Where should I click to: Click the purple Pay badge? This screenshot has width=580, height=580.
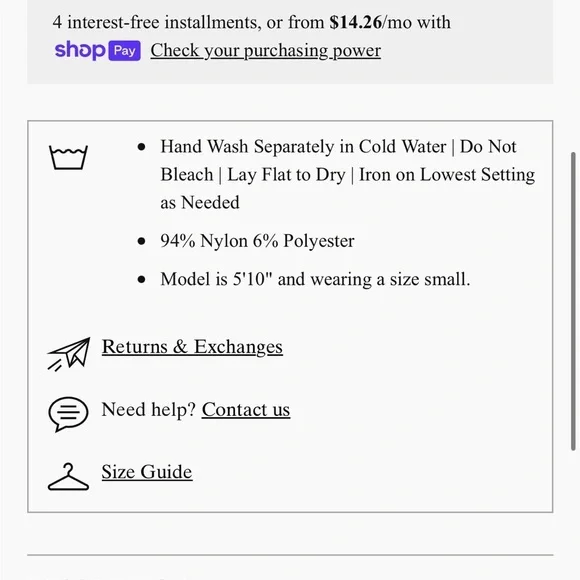click(125, 51)
